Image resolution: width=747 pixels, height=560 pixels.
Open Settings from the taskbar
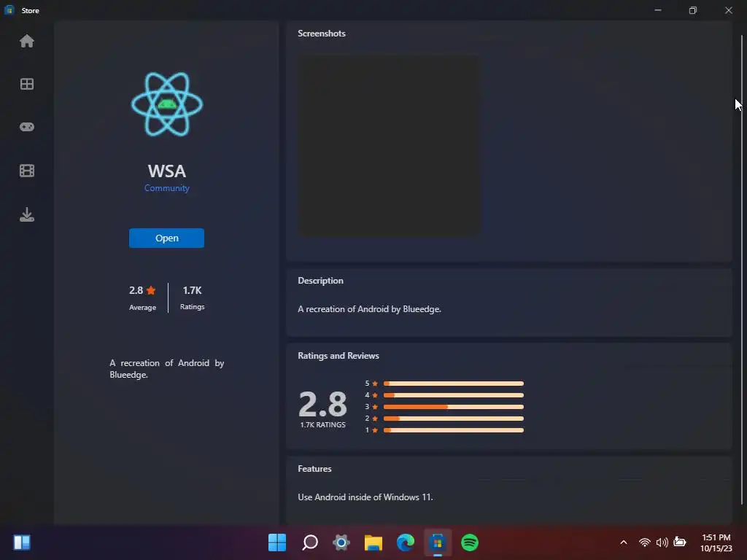tap(341, 542)
